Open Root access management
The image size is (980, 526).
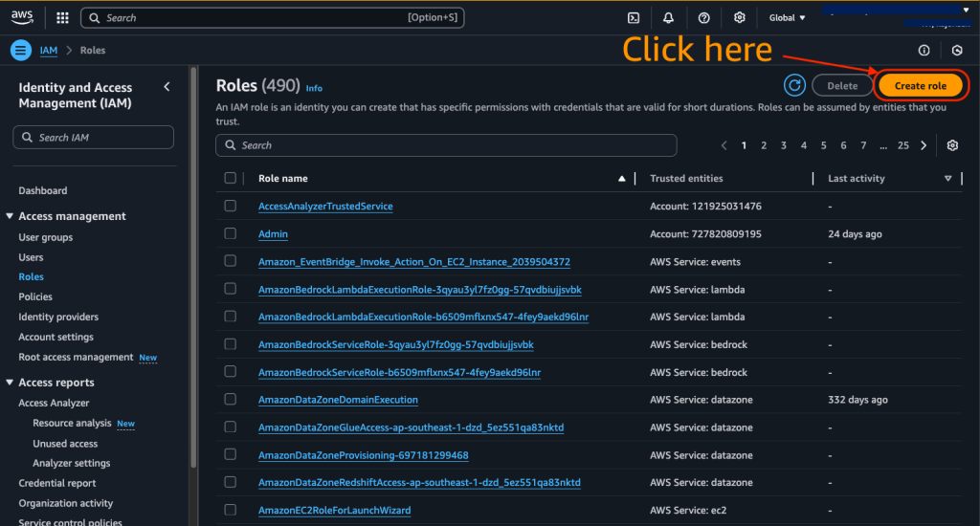pos(76,357)
